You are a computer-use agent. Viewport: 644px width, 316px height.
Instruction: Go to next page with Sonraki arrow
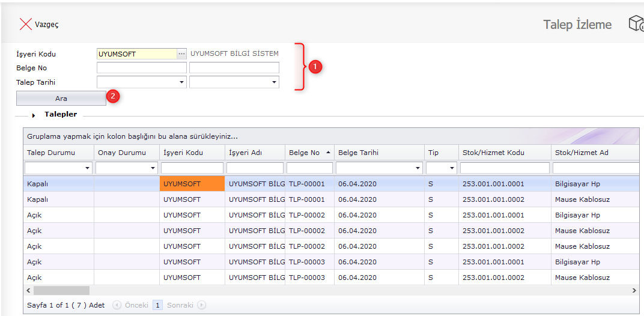[x=202, y=305]
